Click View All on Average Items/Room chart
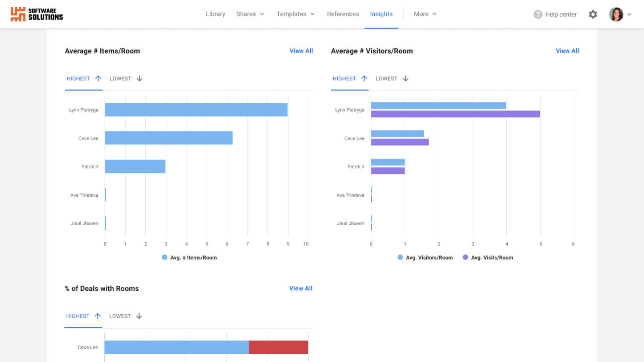Image resolution: width=644 pixels, height=362 pixels. pyautogui.click(x=301, y=51)
